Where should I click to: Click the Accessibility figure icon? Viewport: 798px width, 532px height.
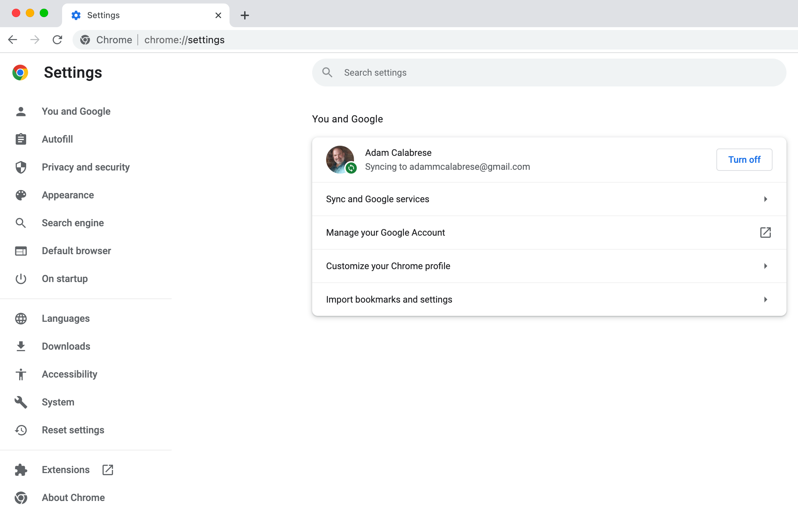coord(21,374)
